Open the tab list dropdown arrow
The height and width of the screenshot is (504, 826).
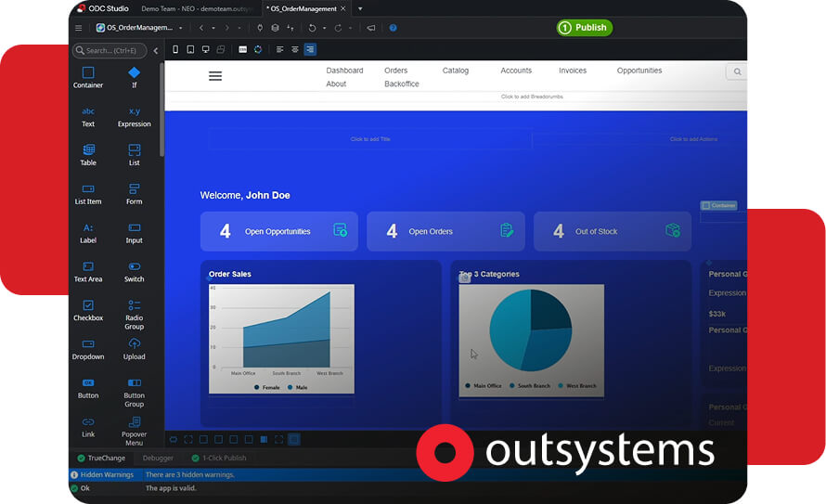(360, 8)
